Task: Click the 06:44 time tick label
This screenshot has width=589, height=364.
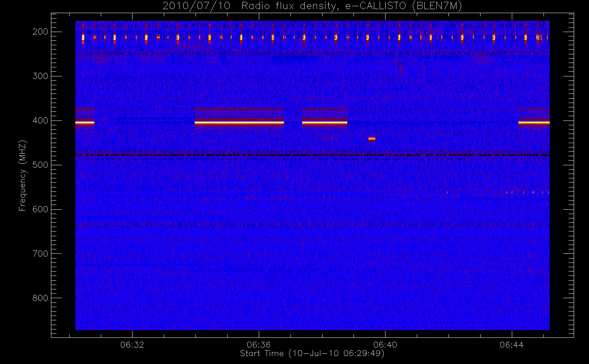Action: coord(511,345)
